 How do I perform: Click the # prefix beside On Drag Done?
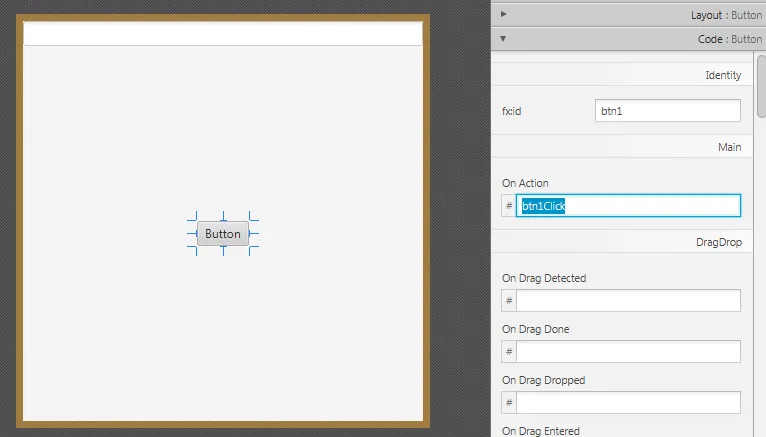[509, 352]
